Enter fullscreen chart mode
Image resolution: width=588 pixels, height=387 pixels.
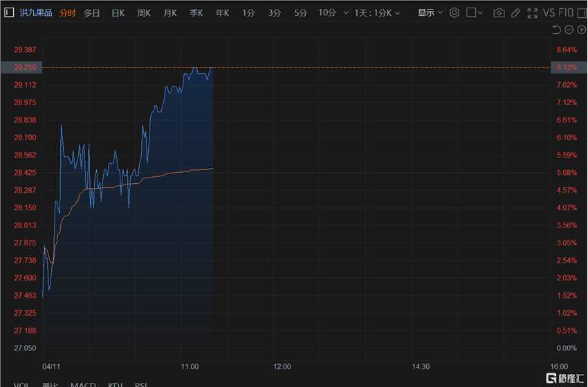[x=531, y=12]
